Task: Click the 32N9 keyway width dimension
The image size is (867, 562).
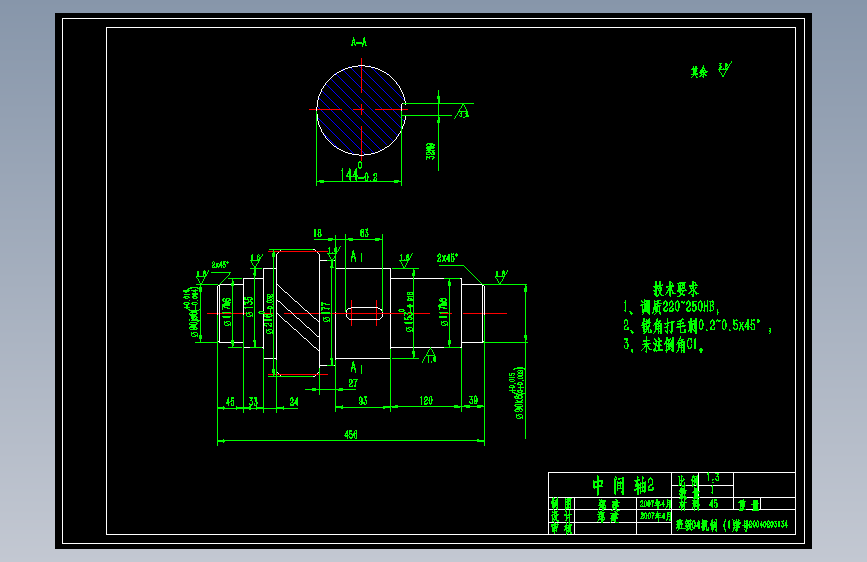Action: 431,152
